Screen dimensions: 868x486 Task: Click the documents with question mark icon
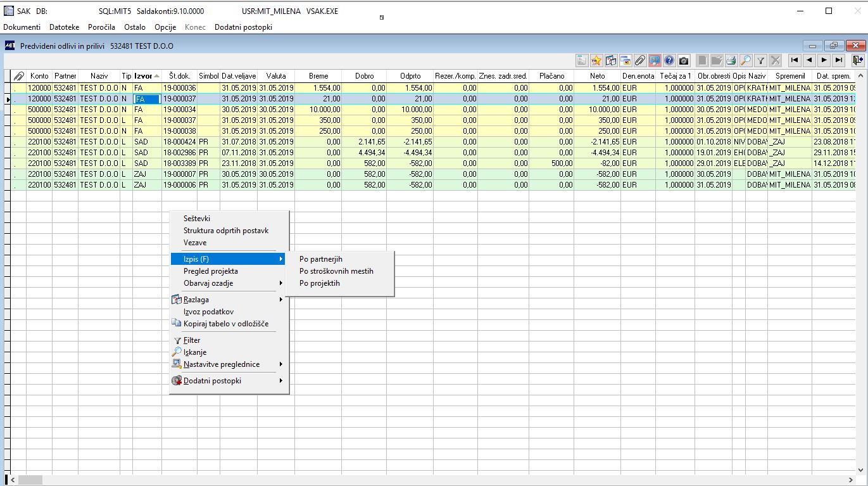[x=611, y=60]
